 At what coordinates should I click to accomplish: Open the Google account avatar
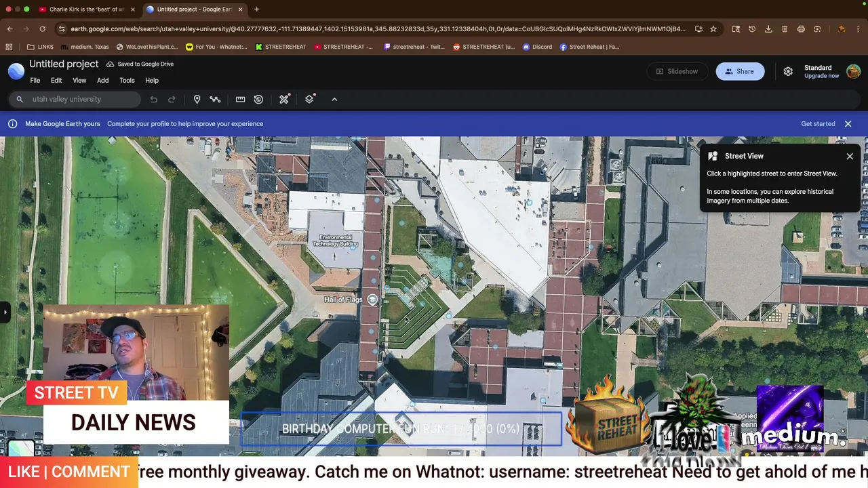pos(853,71)
